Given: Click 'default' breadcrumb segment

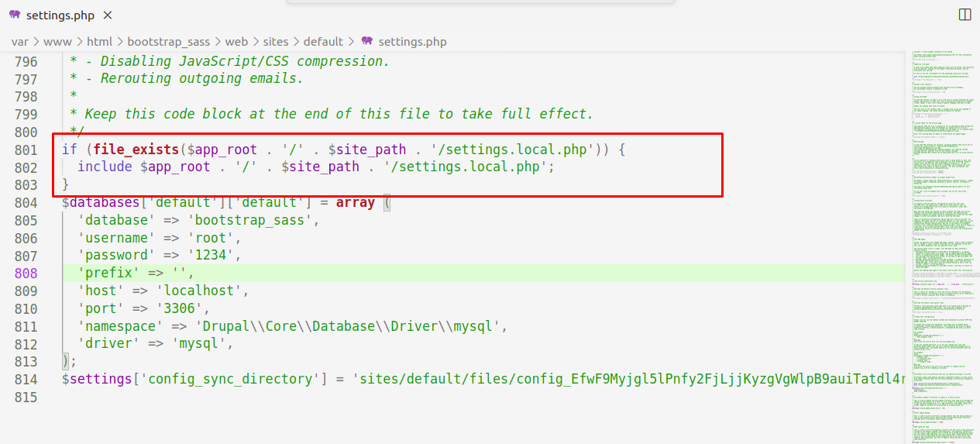Looking at the screenshot, I should pyautogui.click(x=323, y=42).
